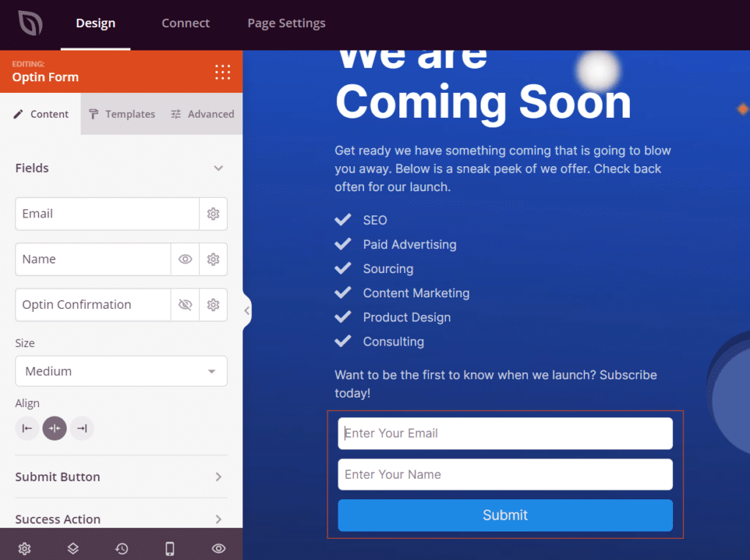Open the Name field settings gear
Viewport: 750px width, 560px height.
pyautogui.click(x=213, y=259)
